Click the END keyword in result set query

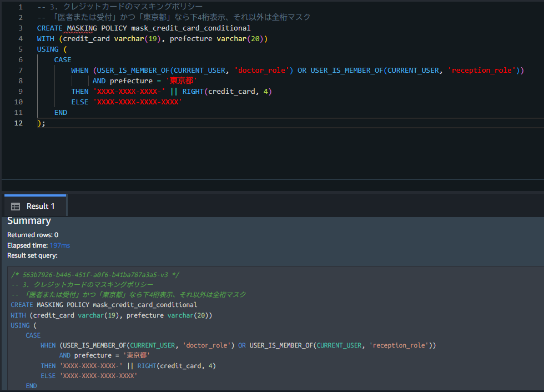click(31, 386)
